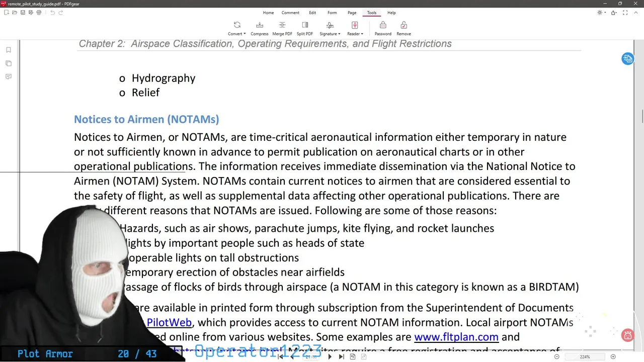The width and height of the screenshot is (644, 362).
Task: Save the document with the floppy disk icon
Action: point(23,13)
